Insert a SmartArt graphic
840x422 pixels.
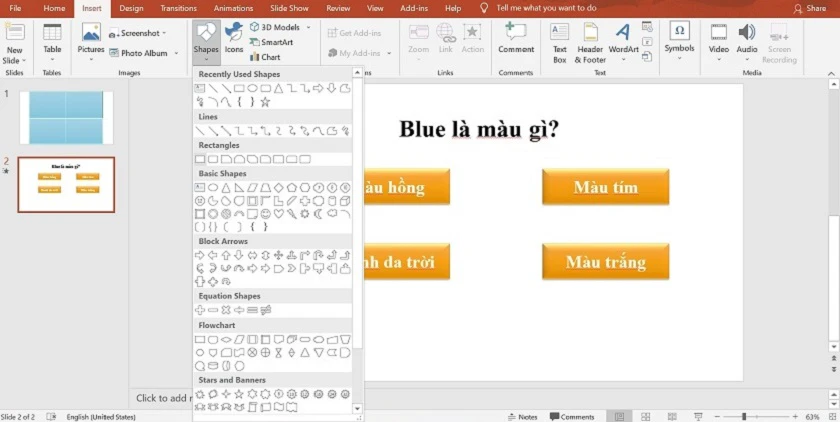271,42
